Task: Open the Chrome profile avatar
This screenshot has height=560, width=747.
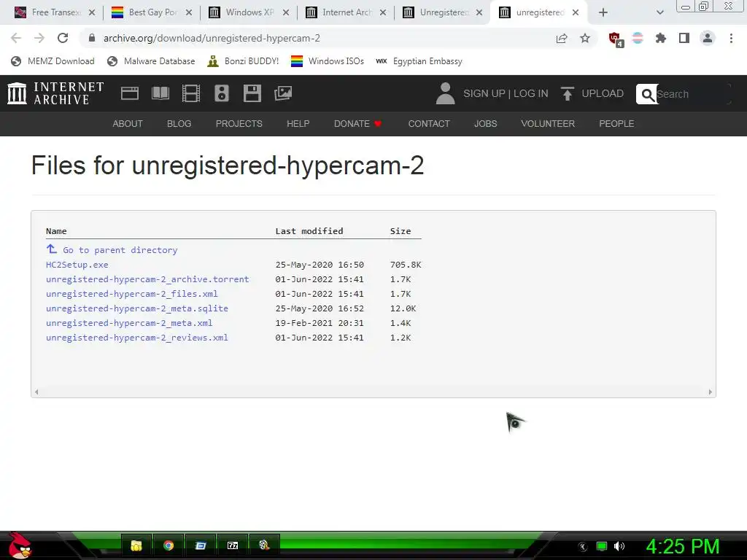Action: (708, 38)
